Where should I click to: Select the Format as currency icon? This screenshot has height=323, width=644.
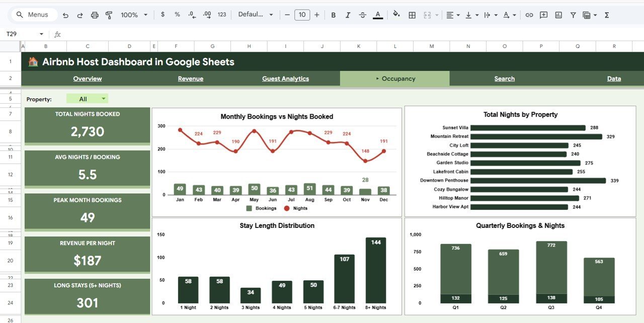[x=162, y=15]
